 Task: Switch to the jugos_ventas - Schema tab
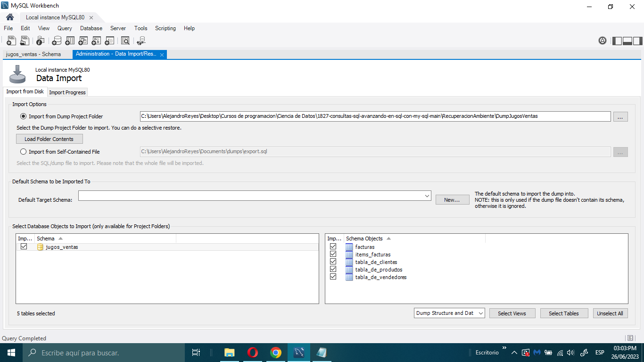click(33, 54)
